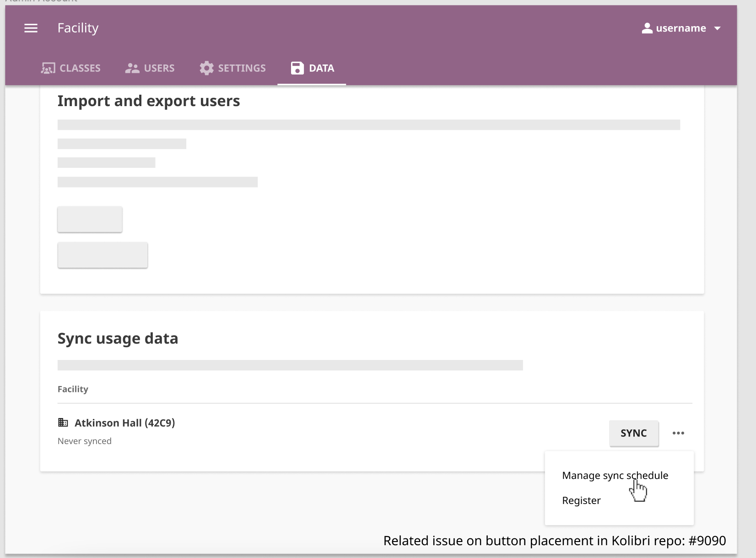Click the gear icon on the Settings tab
756x558 pixels.
pyautogui.click(x=206, y=68)
